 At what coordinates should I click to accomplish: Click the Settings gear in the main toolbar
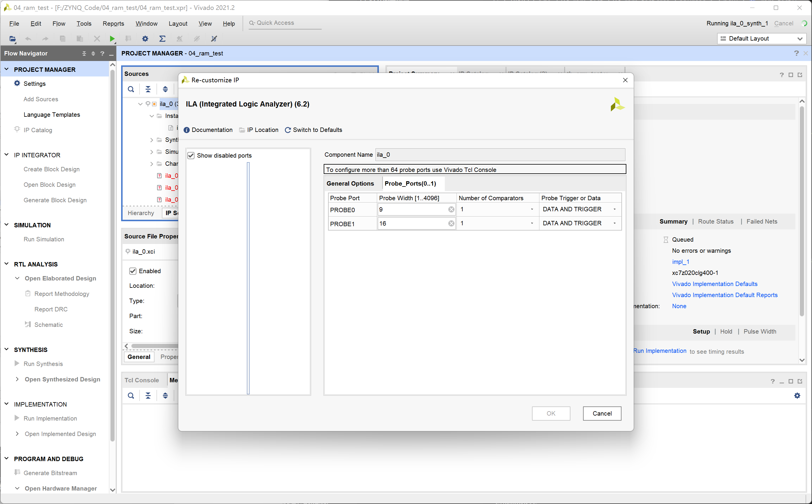pyautogui.click(x=145, y=39)
